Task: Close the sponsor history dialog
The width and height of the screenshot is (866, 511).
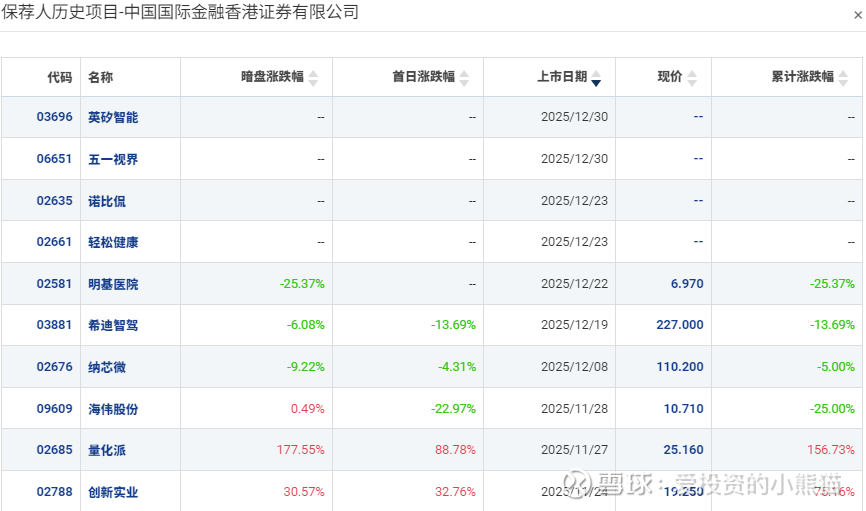Action: (x=858, y=15)
